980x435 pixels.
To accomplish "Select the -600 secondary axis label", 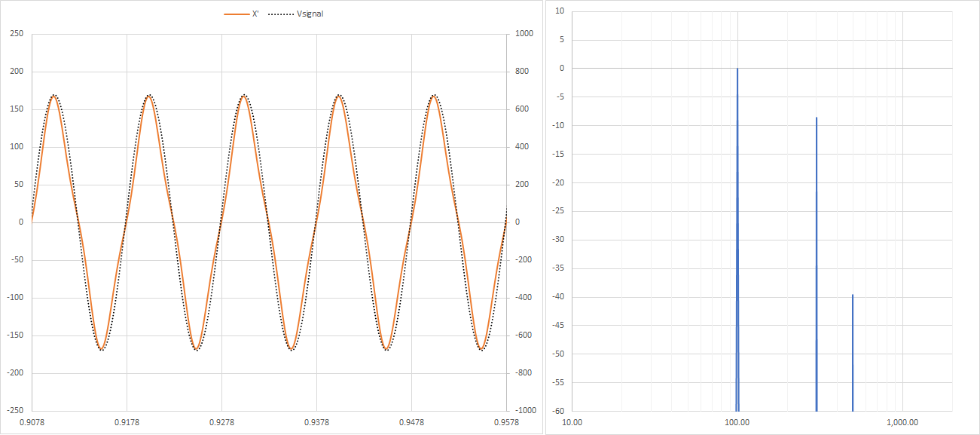I will point(524,335).
